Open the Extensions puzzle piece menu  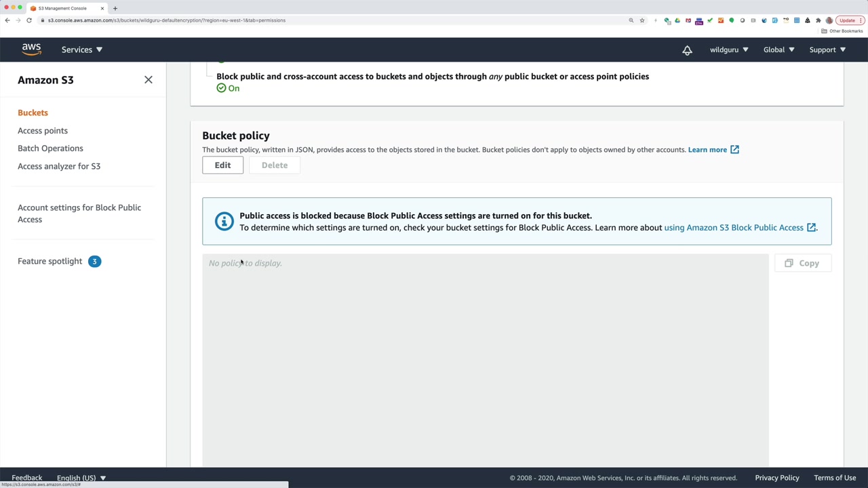pos(818,20)
